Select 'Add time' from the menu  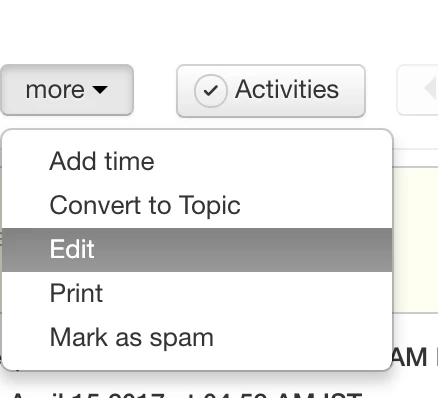(197, 161)
